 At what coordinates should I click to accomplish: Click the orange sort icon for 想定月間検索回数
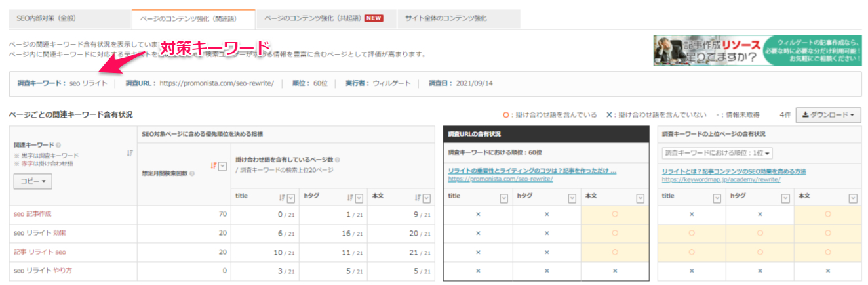[214, 167]
